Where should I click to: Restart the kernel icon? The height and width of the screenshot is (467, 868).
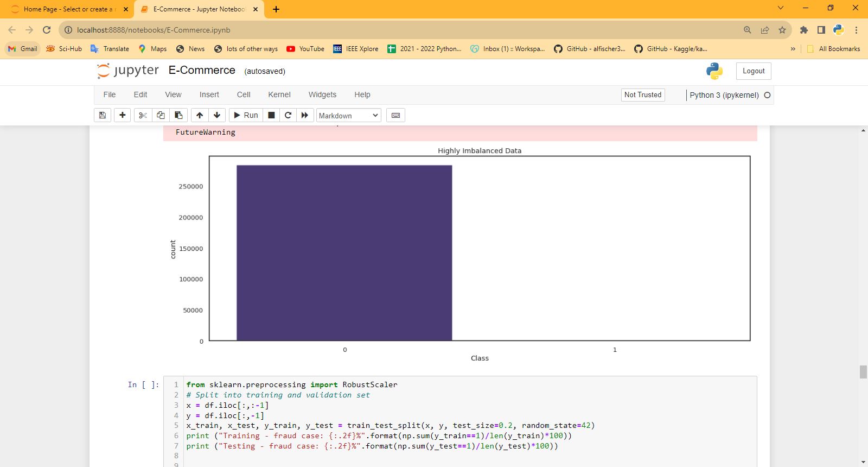pos(288,115)
